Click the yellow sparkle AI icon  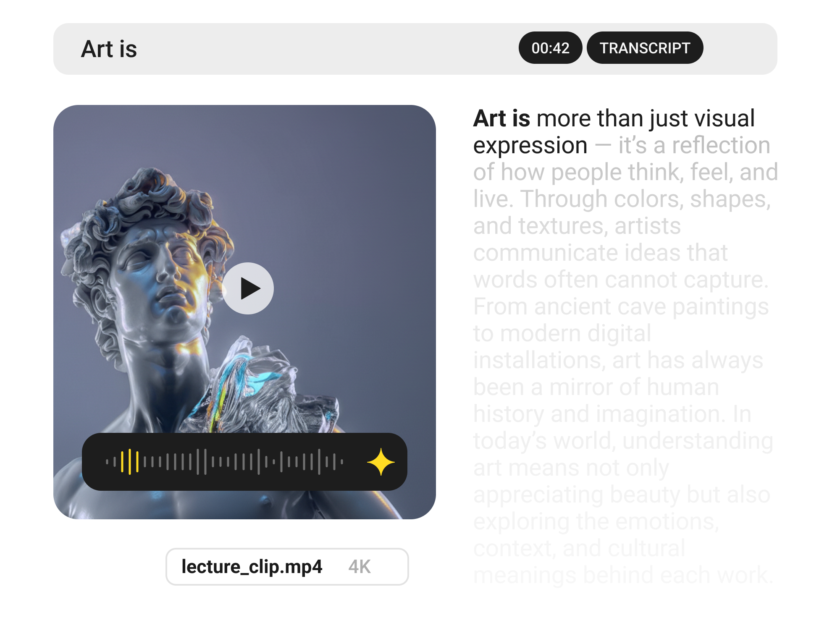[381, 462]
